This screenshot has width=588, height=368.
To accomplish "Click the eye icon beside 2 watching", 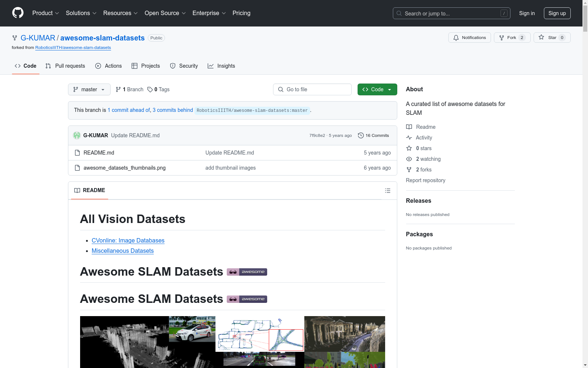I will click(409, 159).
